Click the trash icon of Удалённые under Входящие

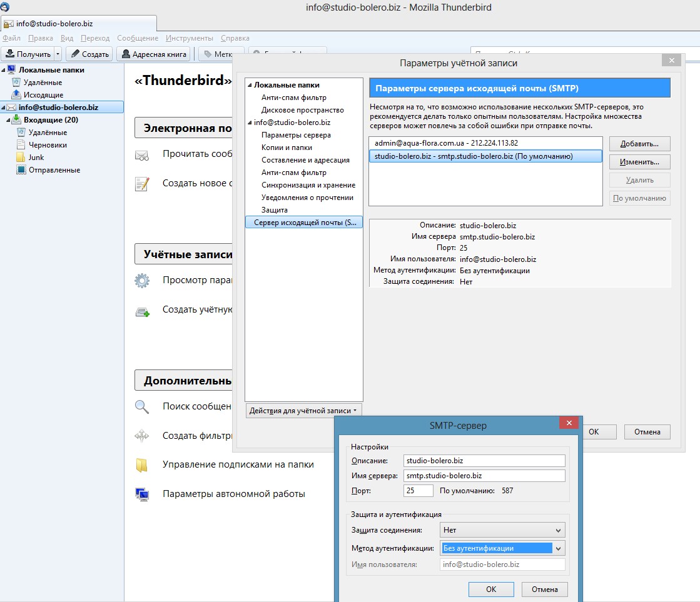coord(21,132)
